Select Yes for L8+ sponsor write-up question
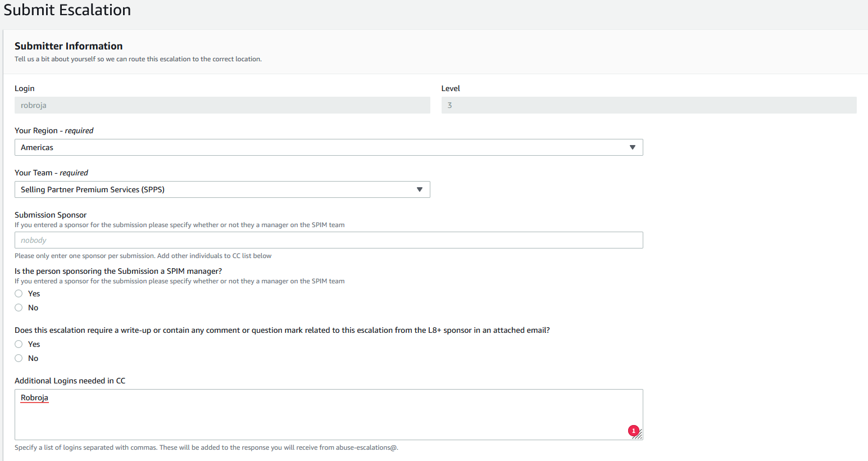Viewport: 868px width, 461px height. click(19, 344)
